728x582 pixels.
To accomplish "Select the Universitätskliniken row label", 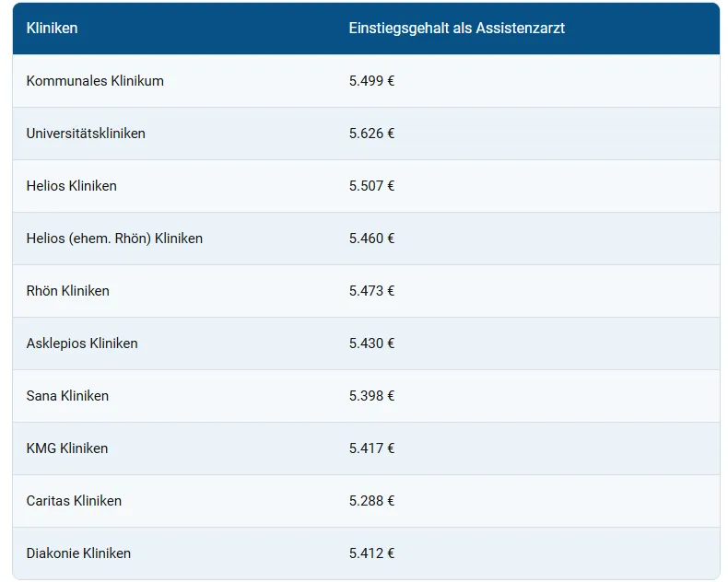I will tap(86, 134).
